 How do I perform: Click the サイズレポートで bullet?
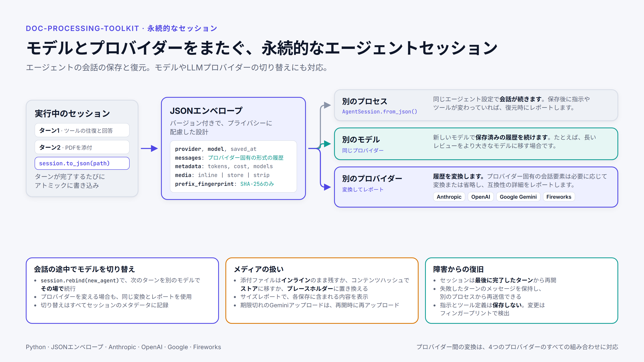click(x=304, y=297)
